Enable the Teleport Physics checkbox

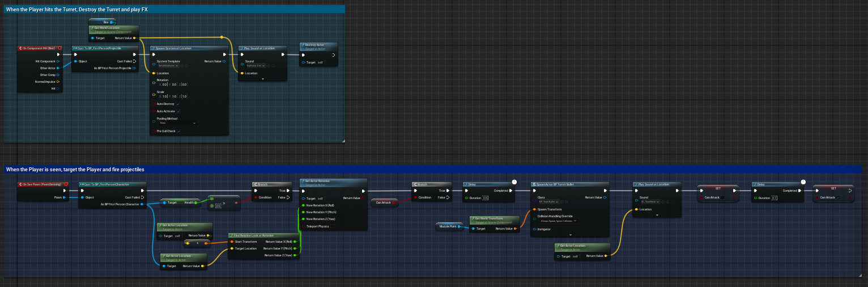pos(332,226)
